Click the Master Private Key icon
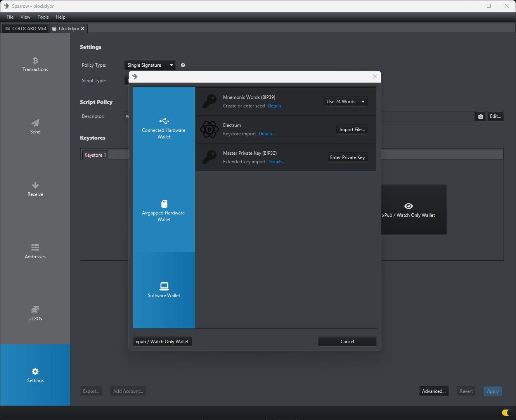This screenshot has width=516, height=420. pyautogui.click(x=210, y=157)
